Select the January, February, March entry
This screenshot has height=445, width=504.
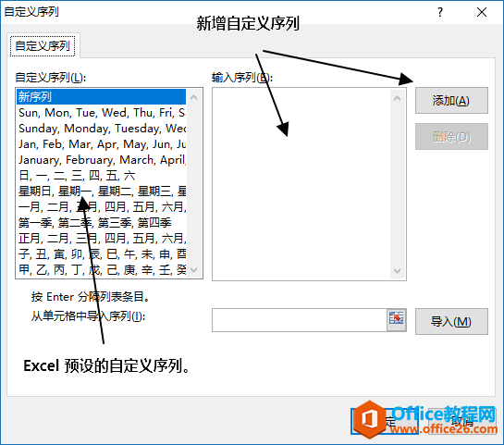(101, 160)
